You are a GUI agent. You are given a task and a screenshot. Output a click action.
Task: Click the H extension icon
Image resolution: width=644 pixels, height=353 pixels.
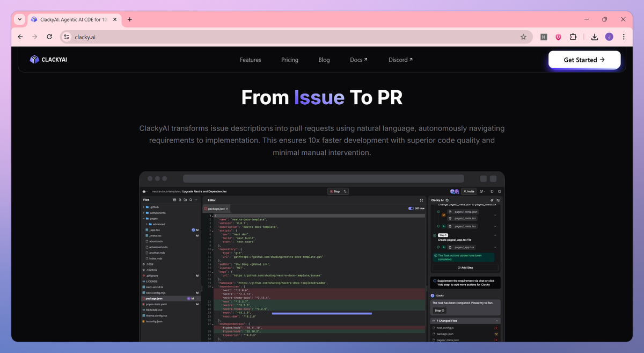coord(544,37)
